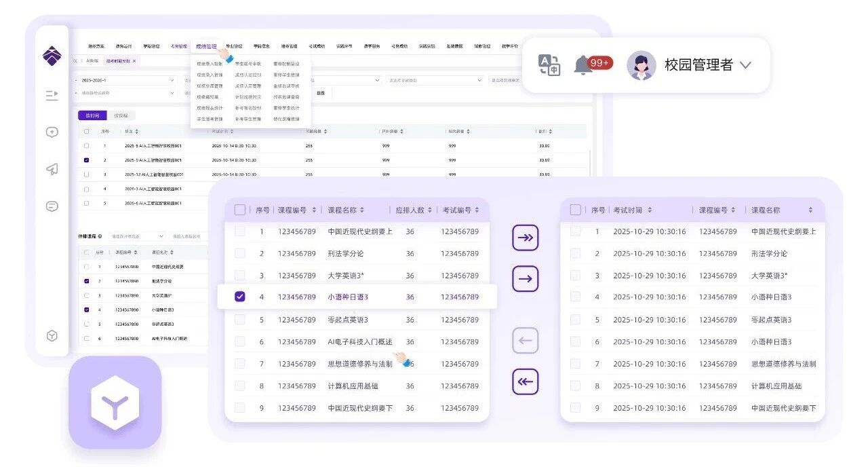
Task: Click the 计算机应用基础 row in left list
Action: point(353,386)
